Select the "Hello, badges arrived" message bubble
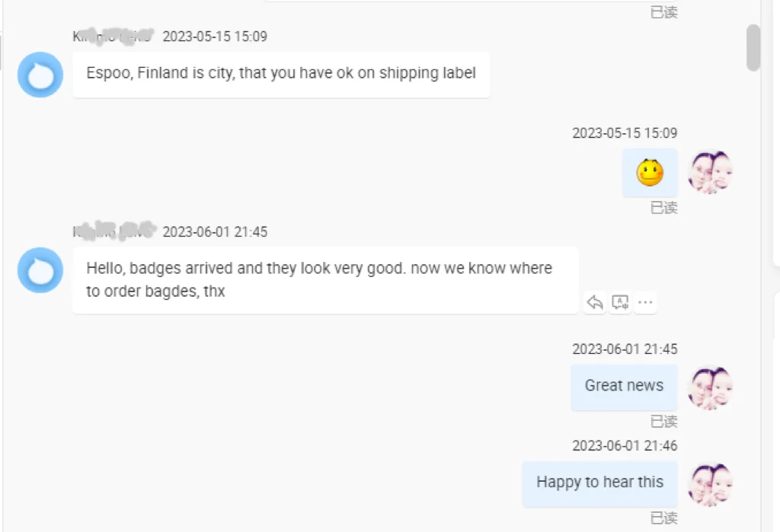 coord(325,279)
